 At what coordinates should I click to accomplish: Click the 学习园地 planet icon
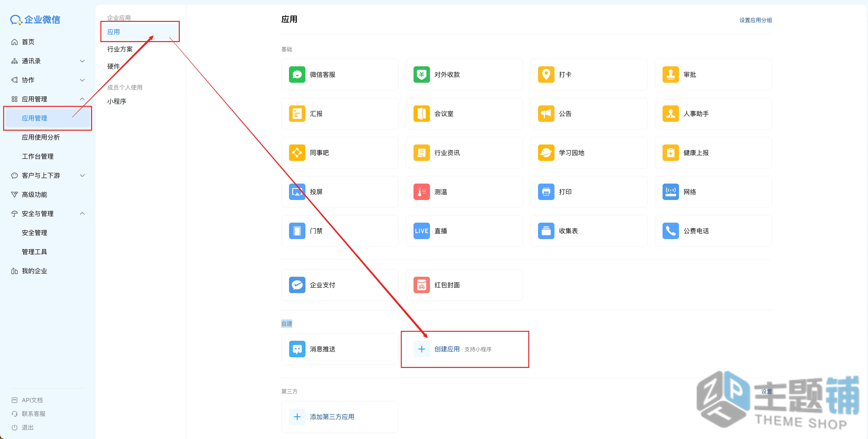click(x=546, y=153)
